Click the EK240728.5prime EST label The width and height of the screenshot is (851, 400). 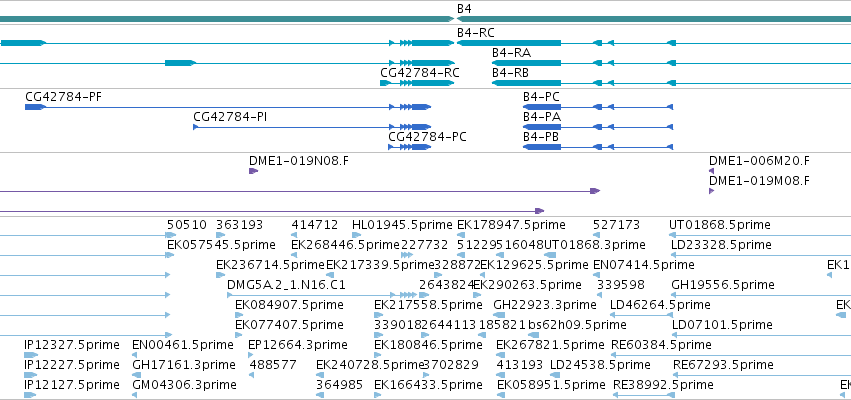pos(370,365)
